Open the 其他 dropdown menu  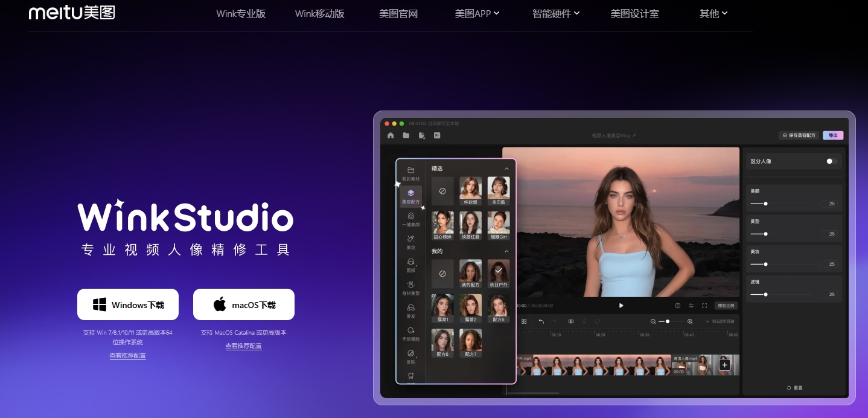tap(713, 13)
